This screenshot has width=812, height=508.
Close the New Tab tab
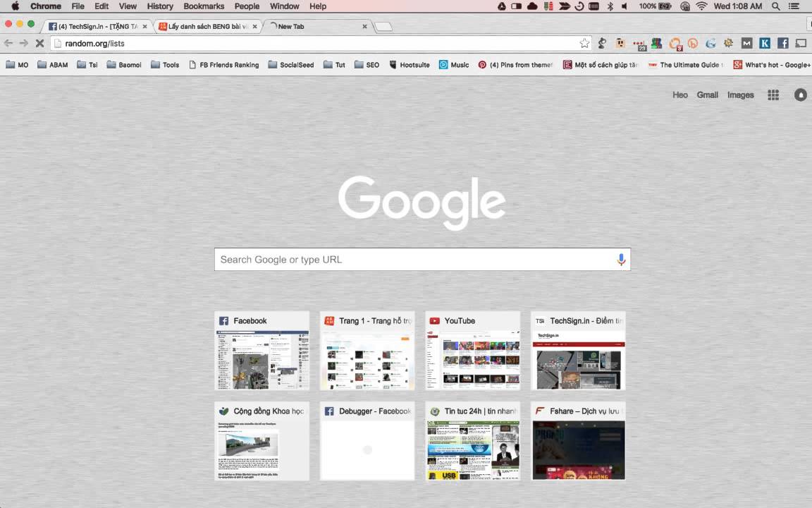[x=364, y=26]
